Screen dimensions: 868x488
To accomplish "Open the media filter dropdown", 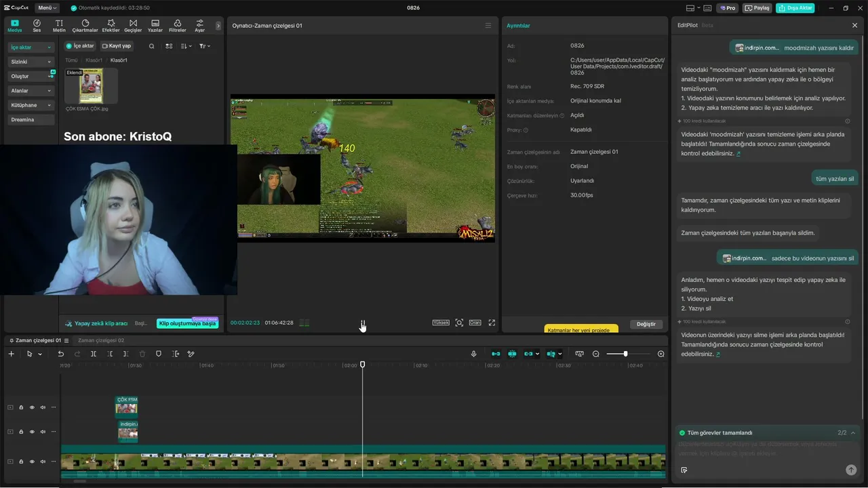I will point(204,46).
